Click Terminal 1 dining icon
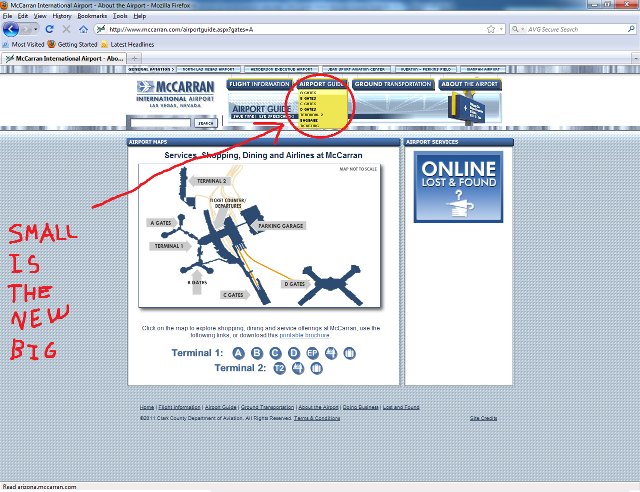Screen dimensions: 640x492 point(331,352)
